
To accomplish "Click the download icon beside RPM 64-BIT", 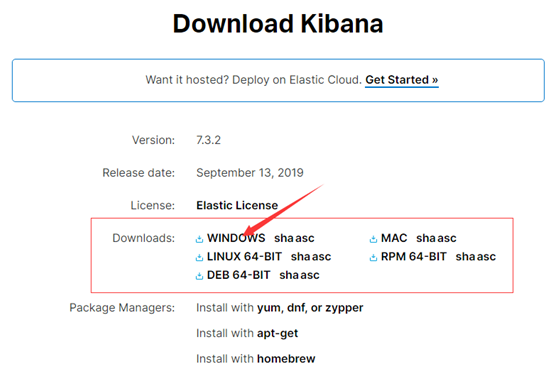I will point(373,258).
